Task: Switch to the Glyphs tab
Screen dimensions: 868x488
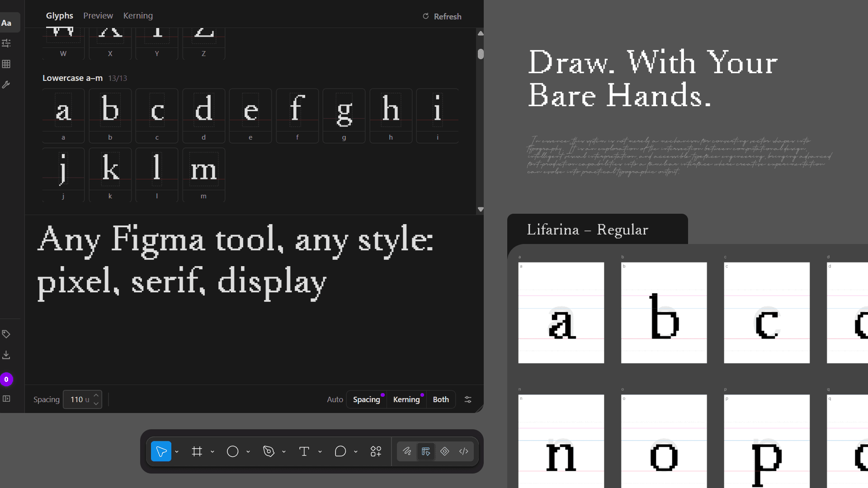Action: click(59, 16)
